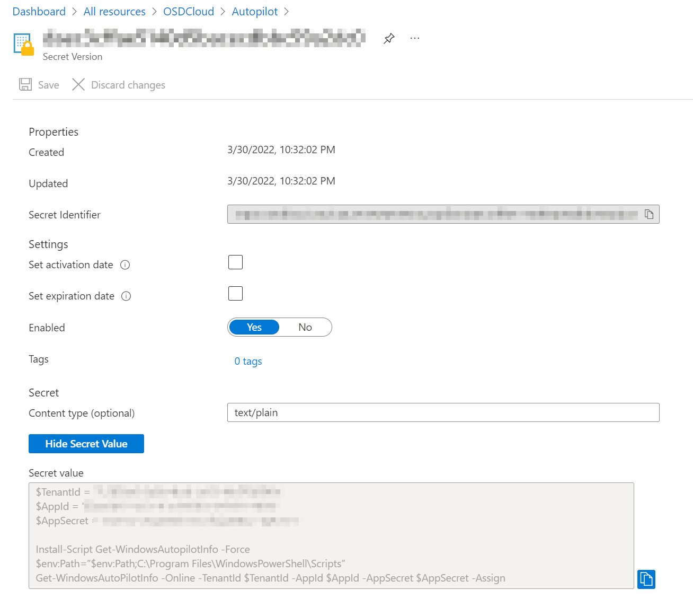
Task: Enable the Set expiration date checkbox
Action: click(x=235, y=293)
